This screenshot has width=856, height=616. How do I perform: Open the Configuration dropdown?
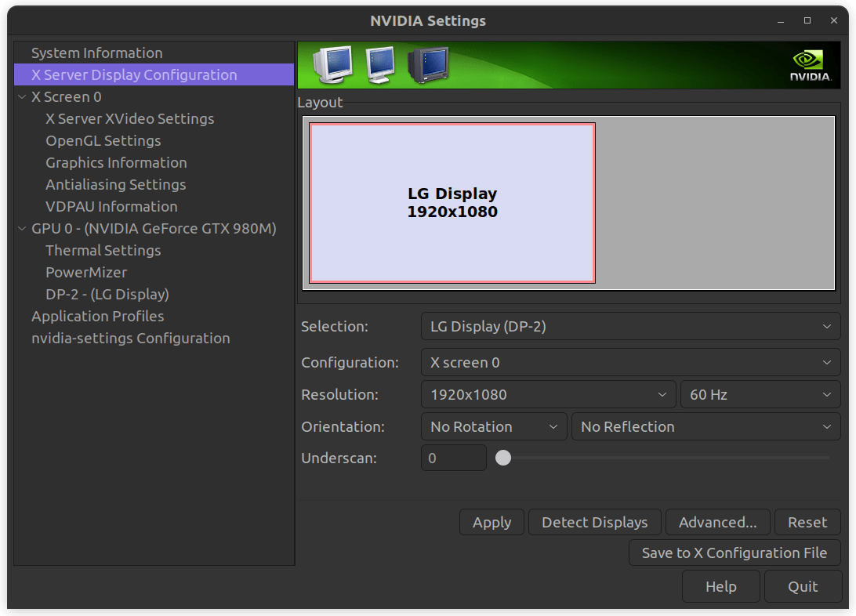pos(630,362)
